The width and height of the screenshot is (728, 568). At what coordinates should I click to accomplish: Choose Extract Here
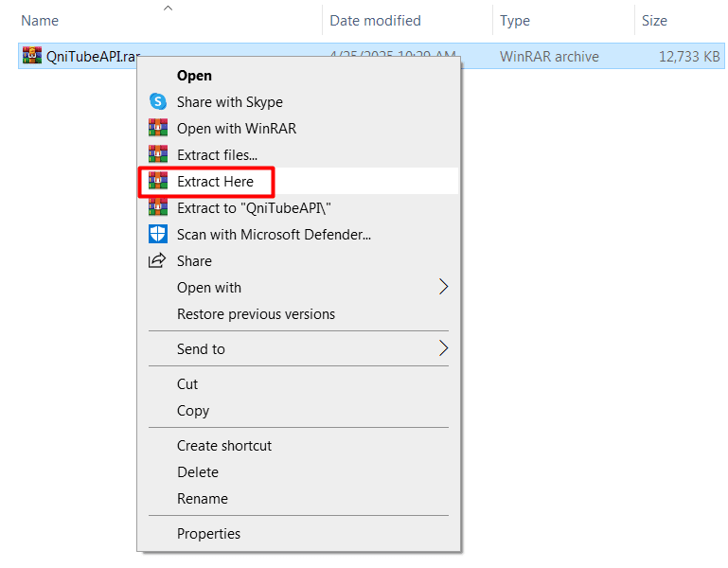297,181
